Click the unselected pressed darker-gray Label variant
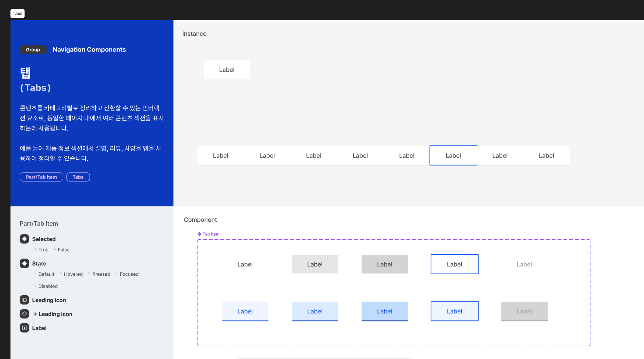644x359 pixels. coord(385,264)
